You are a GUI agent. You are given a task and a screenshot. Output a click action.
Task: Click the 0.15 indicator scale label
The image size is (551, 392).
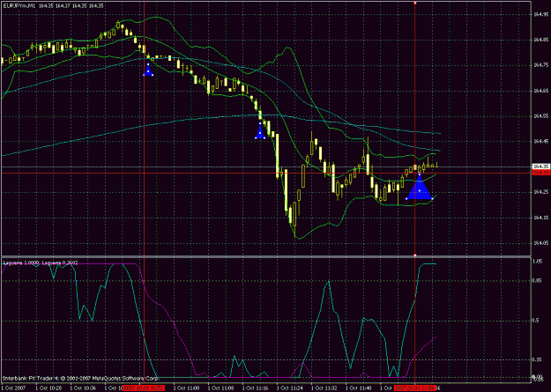pyautogui.click(x=537, y=359)
